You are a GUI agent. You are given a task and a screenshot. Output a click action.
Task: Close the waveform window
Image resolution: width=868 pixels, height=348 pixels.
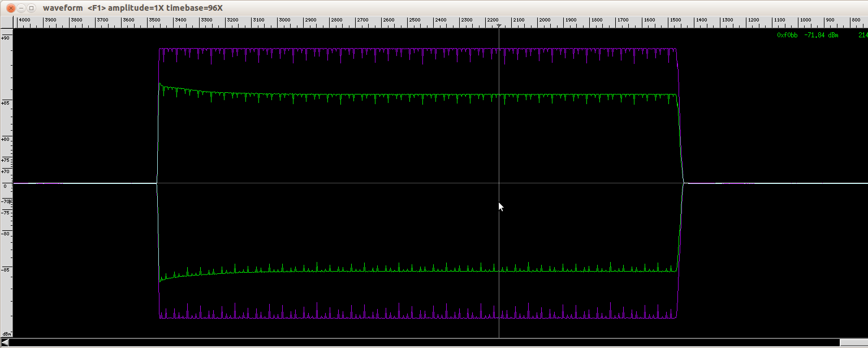pyautogui.click(x=10, y=8)
